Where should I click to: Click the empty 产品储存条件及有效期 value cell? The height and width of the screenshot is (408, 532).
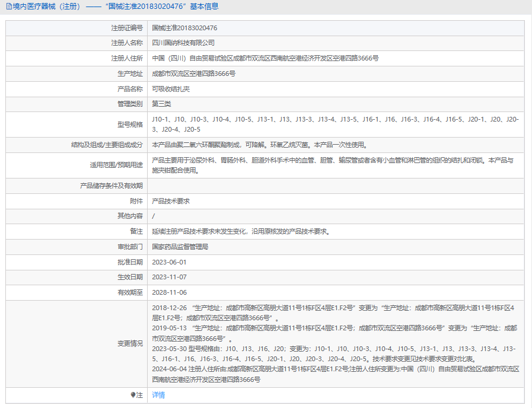(336, 186)
